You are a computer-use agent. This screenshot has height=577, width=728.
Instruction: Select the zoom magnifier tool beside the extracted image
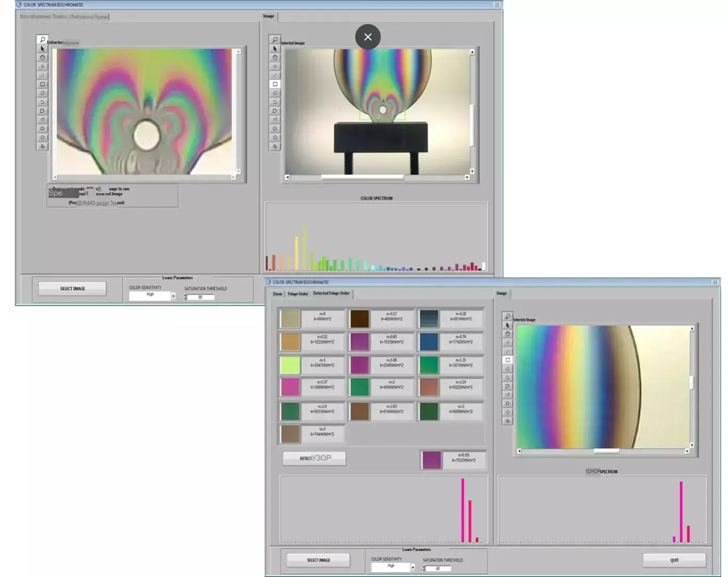[x=43, y=40]
